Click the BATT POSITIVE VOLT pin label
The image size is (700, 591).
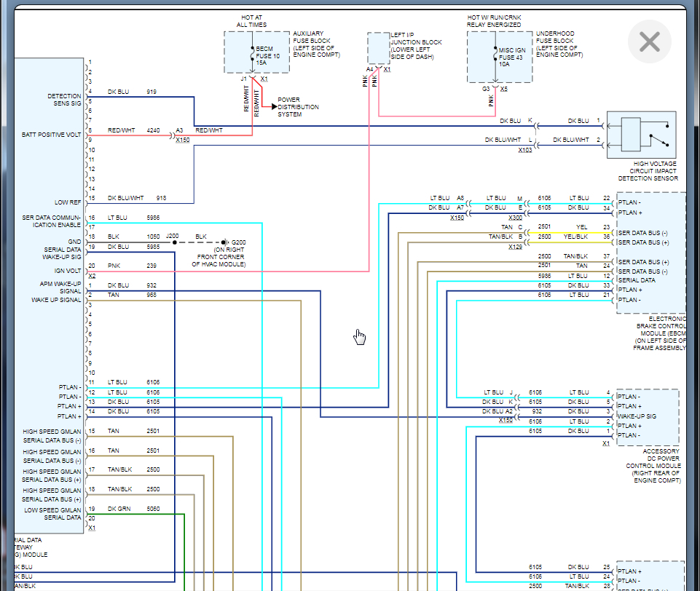click(x=52, y=135)
